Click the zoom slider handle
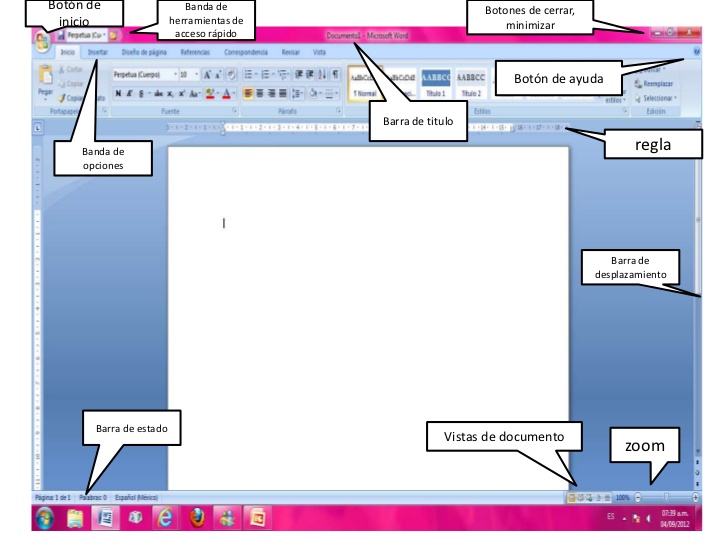 [666, 497]
